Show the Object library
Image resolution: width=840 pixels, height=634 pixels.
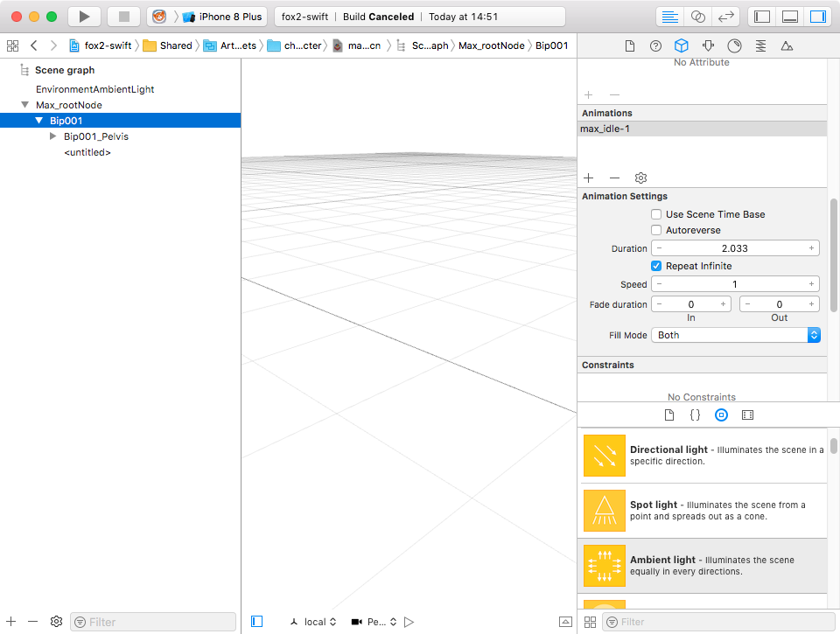722,415
